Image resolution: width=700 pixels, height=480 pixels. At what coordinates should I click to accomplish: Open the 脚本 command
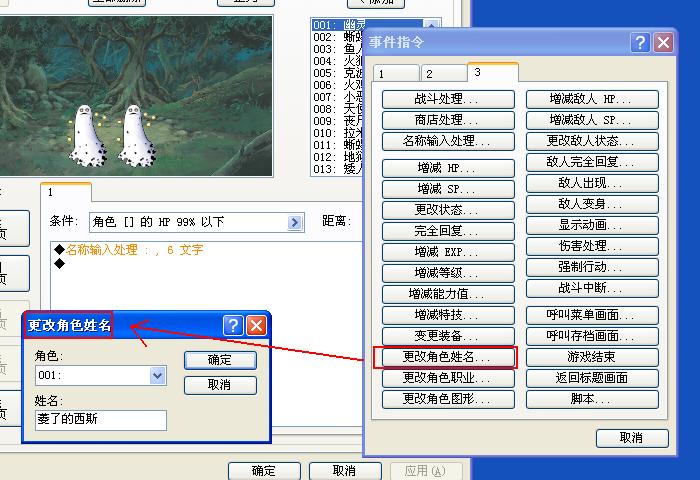(x=592, y=399)
